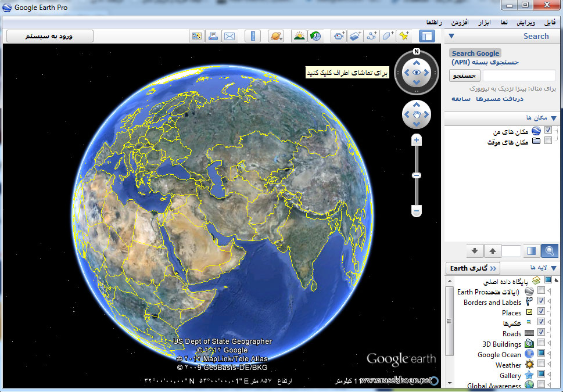Add an image overlay from the toolbar

tap(355, 36)
